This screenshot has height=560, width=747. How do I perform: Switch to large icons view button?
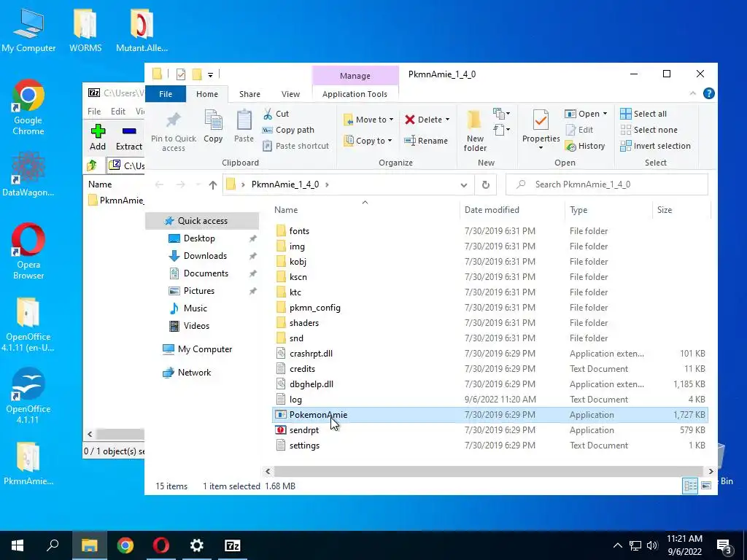click(x=706, y=486)
